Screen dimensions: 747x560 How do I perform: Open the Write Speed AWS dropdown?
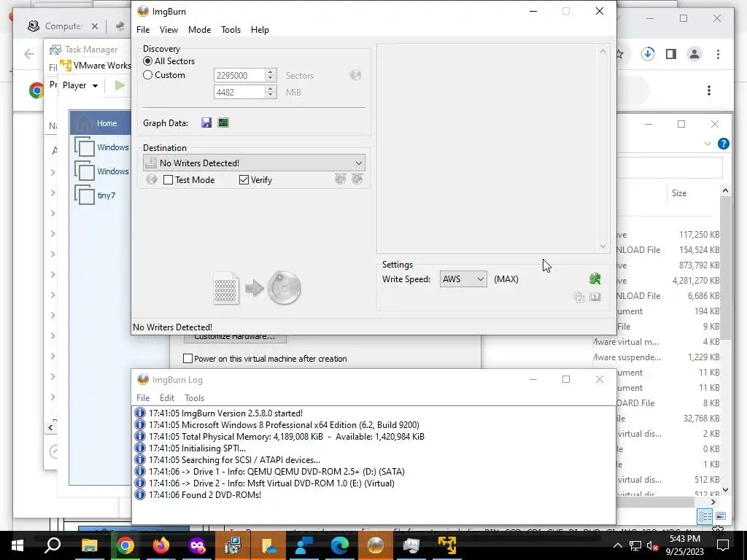[463, 279]
